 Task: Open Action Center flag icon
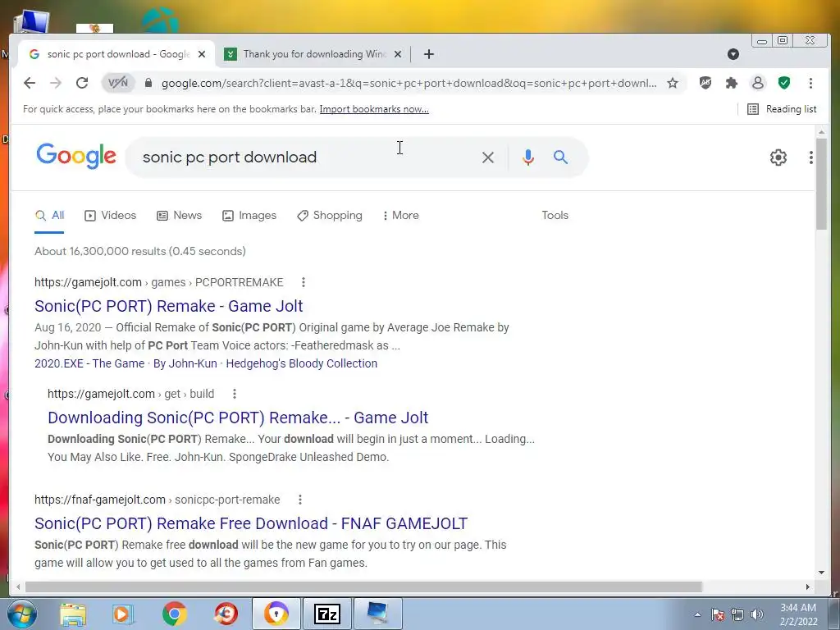coord(718,614)
